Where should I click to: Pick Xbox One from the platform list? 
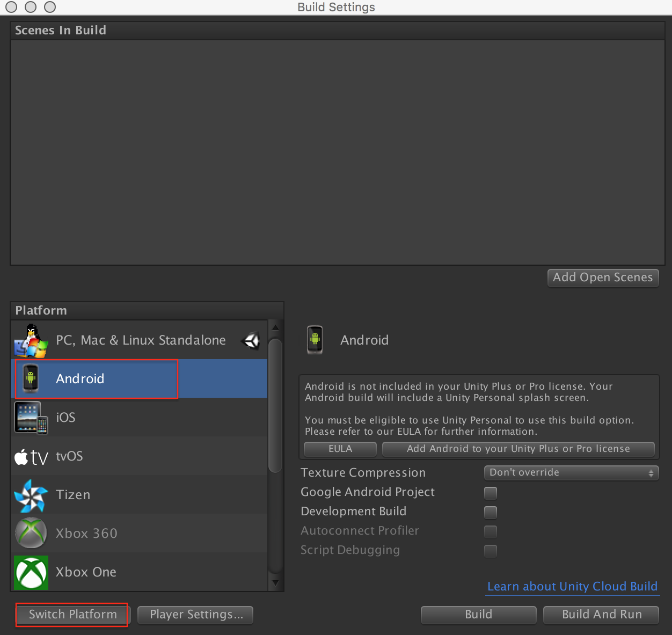tap(139, 572)
